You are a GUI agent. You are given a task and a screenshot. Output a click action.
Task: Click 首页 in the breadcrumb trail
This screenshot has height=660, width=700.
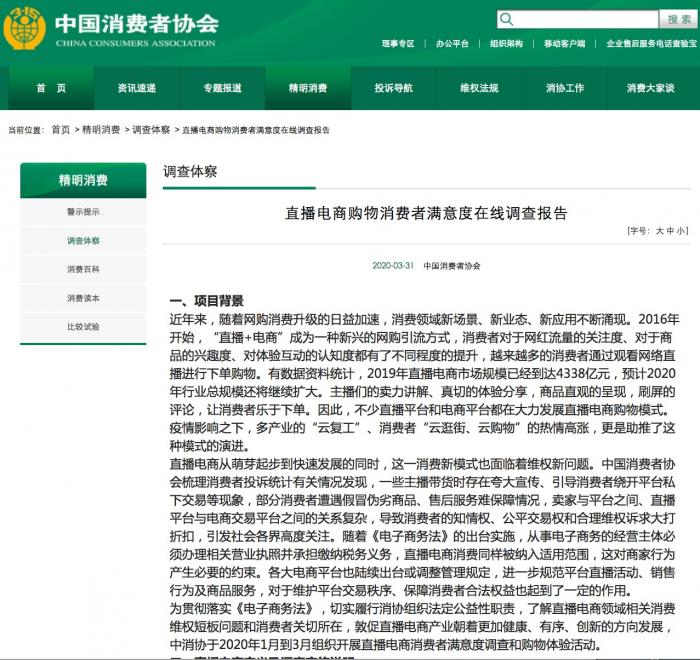(x=61, y=130)
